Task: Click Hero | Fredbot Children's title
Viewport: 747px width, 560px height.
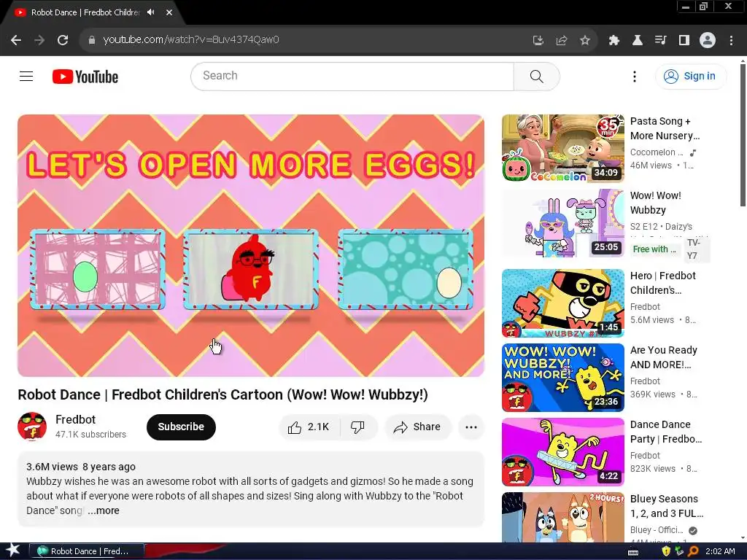Action: [x=662, y=283]
